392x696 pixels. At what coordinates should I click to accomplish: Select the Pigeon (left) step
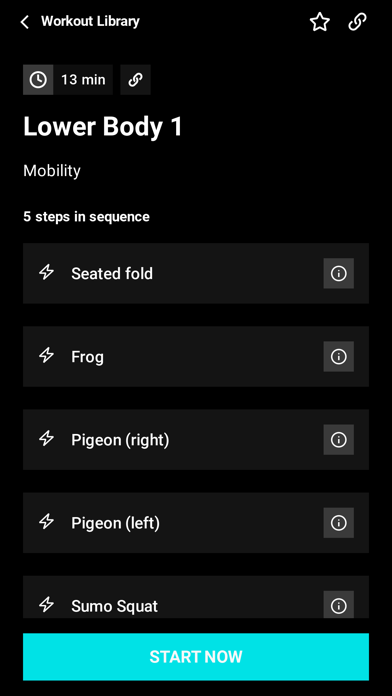tap(196, 523)
